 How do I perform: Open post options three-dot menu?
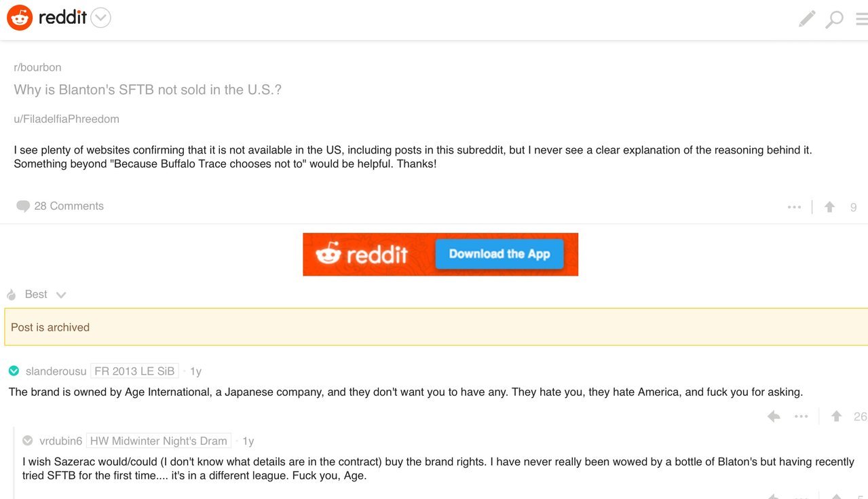pyautogui.click(x=794, y=207)
